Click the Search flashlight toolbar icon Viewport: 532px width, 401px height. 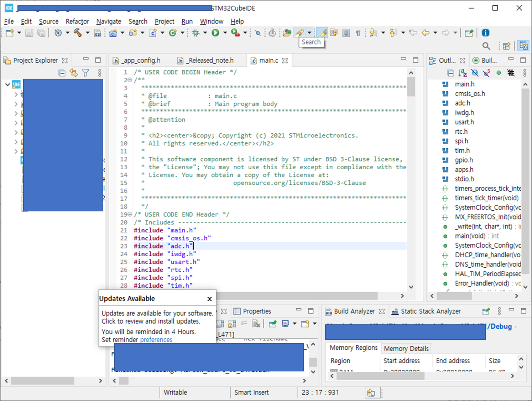coord(300,33)
